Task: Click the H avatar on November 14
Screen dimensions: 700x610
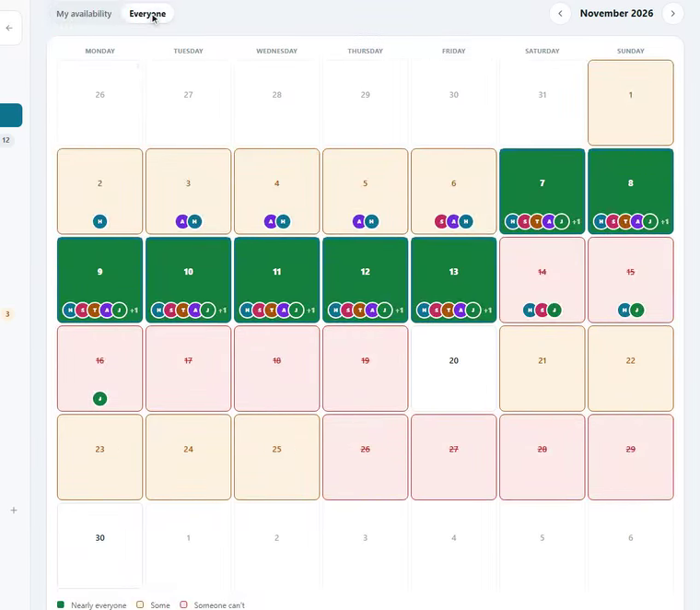Action: 530,310
